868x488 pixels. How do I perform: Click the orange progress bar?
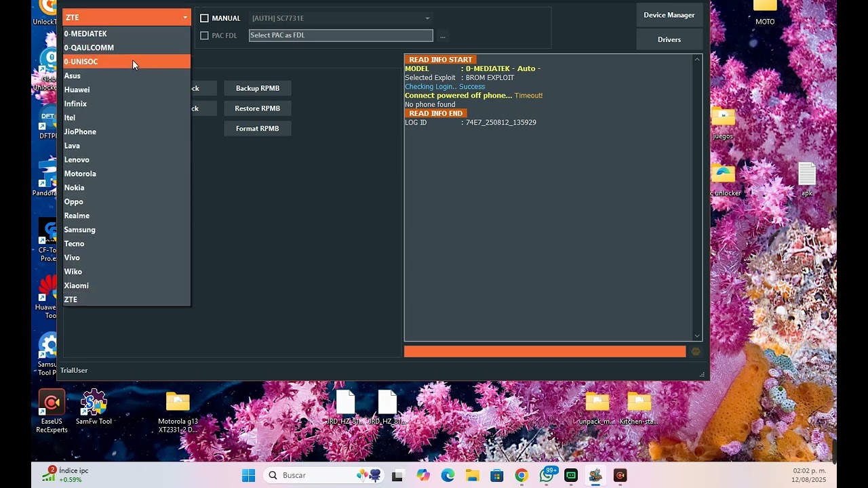click(545, 351)
